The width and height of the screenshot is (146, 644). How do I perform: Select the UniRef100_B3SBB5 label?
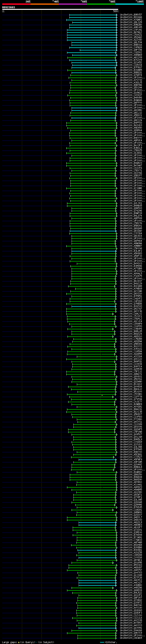click(x=131, y=70)
